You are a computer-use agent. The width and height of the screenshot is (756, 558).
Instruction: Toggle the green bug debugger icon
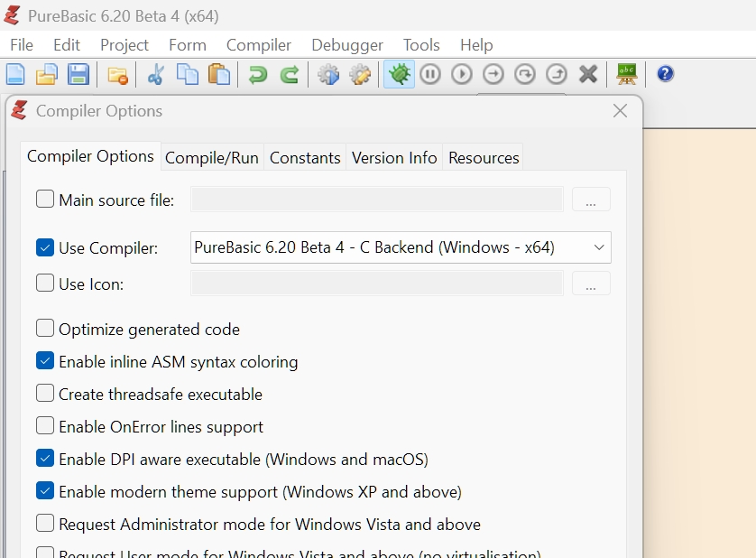pos(399,74)
